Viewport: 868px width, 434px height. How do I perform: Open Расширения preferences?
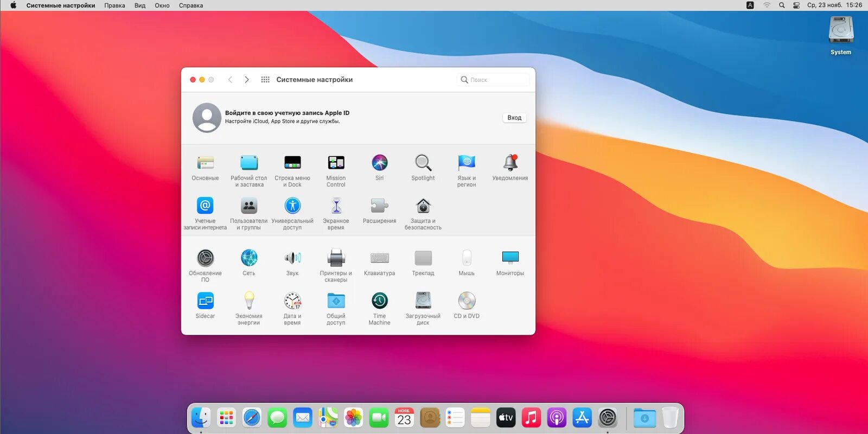tap(380, 210)
